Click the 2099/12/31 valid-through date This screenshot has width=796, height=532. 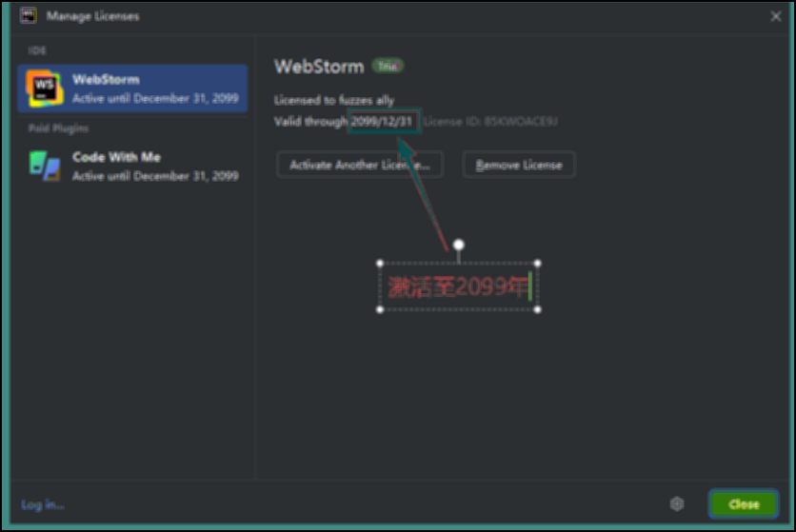pos(382,121)
